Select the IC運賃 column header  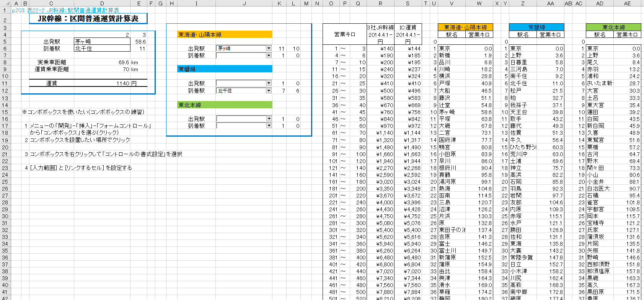408,27
